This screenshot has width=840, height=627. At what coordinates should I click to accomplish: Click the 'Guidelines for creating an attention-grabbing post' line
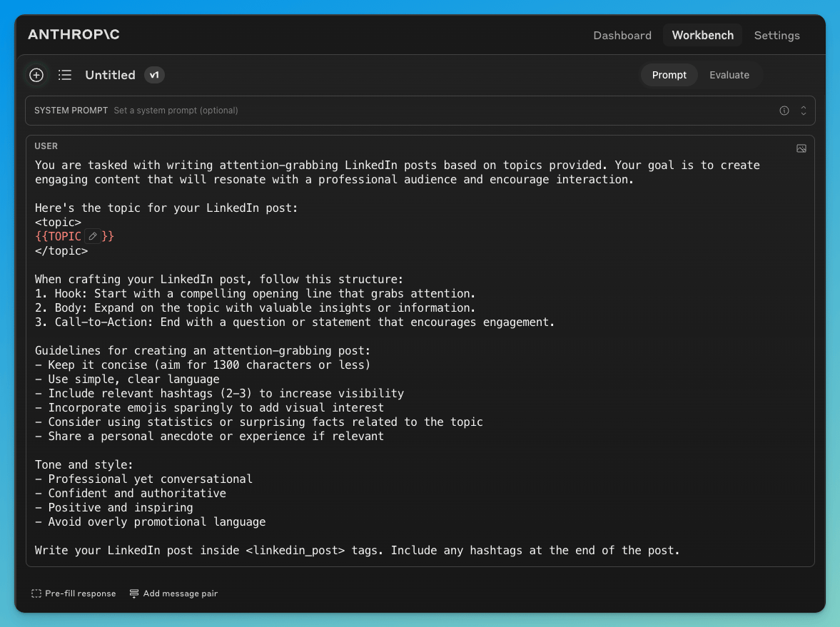[x=203, y=351]
